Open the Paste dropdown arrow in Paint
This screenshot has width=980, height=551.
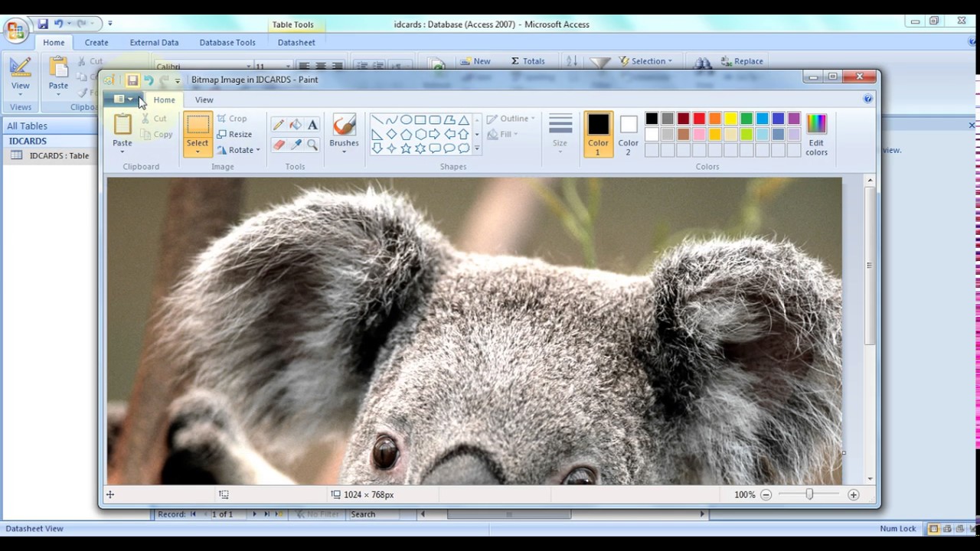coord(122,152)
